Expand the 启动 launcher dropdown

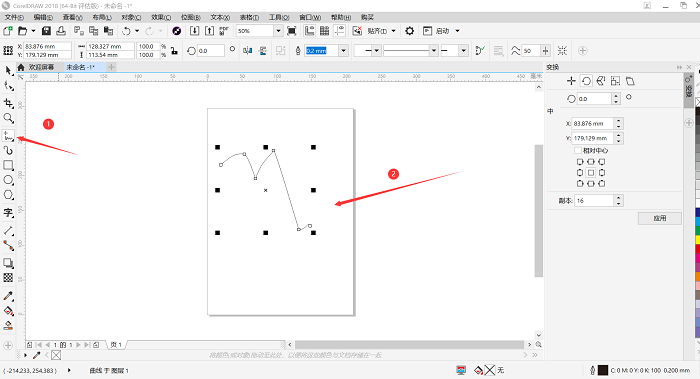[457, 31]
